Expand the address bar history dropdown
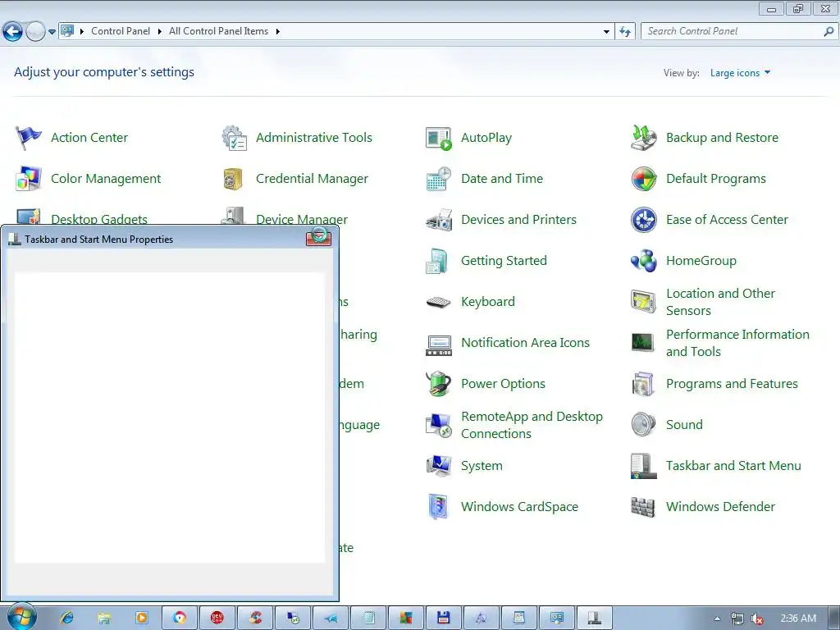Image resolution: width=840 pixels, height=630 pixels. click(606, 32)
